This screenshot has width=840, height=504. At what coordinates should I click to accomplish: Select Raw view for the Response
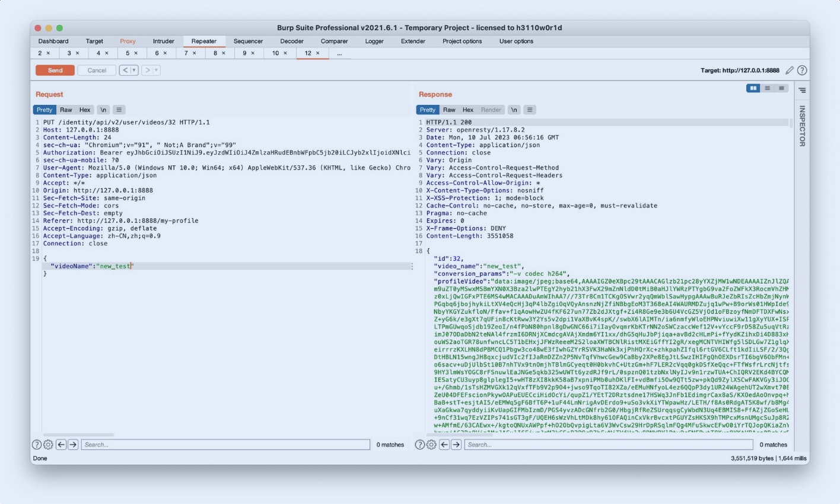click(449, 110)
